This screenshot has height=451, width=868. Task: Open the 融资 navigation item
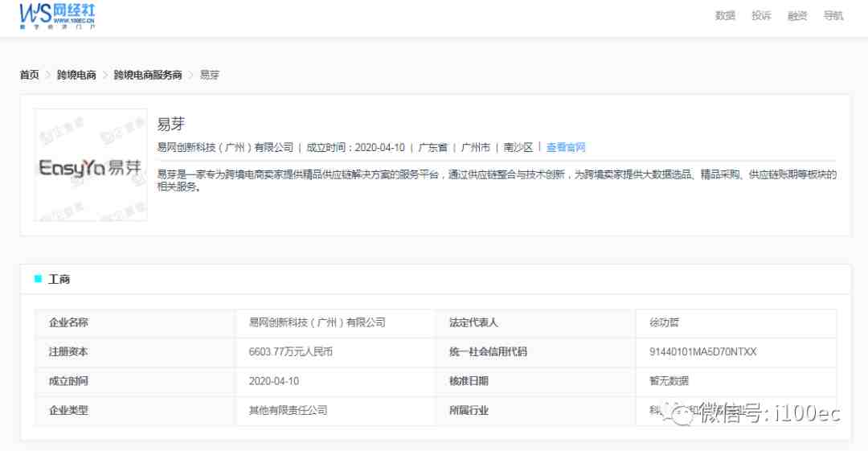tap(797, 15)
